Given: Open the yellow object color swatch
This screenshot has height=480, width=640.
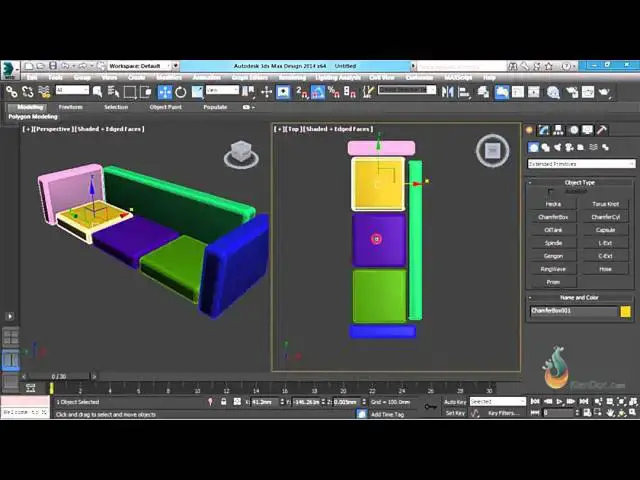Looking at the screenshot, I should coord(626,311).
